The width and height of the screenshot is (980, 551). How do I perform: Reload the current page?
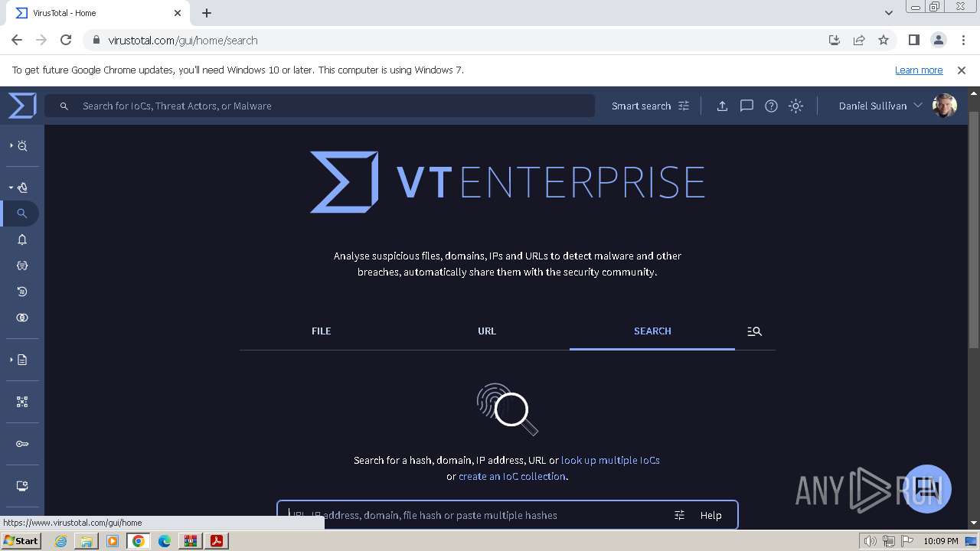click(x=66, y=40)
